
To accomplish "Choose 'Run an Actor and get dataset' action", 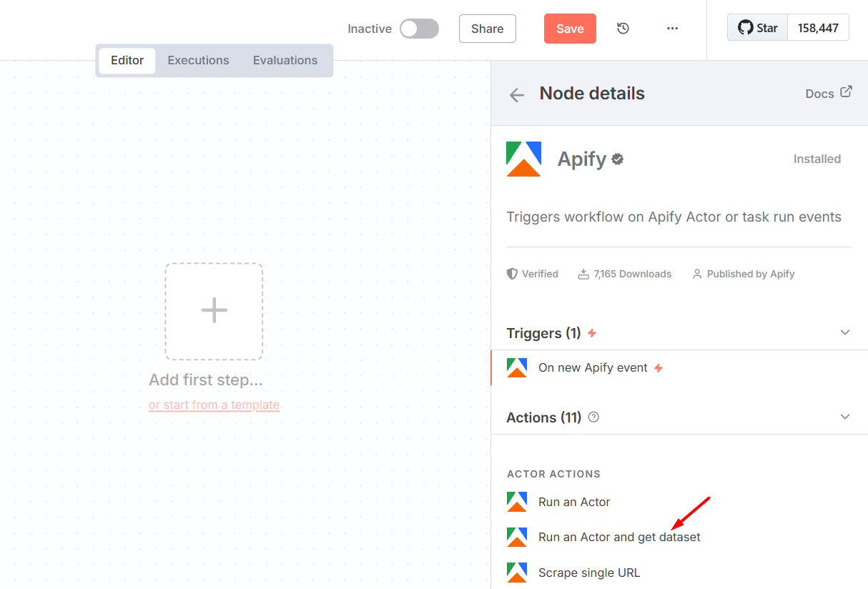I will click(618, 538).
